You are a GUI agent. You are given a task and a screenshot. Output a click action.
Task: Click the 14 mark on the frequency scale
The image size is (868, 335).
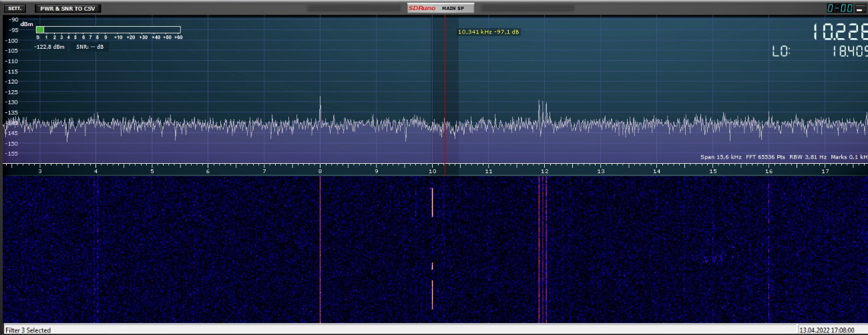click(x=656, y=171)
